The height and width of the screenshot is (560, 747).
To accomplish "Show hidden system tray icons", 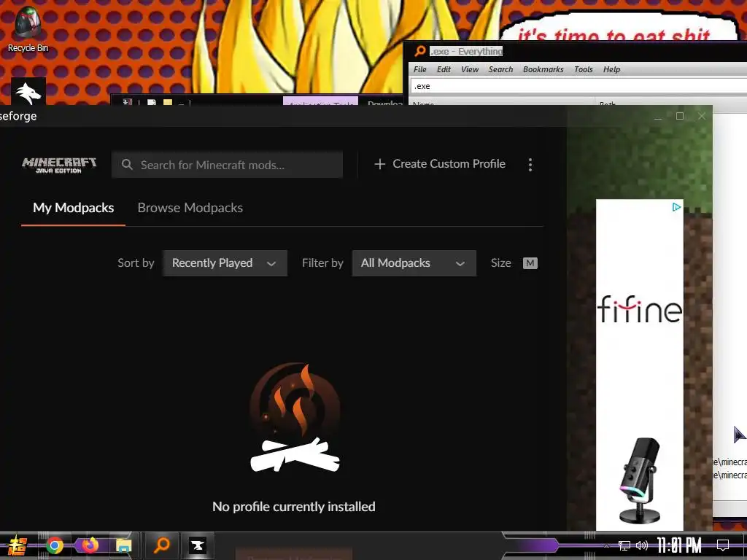I will click(606, 545).
